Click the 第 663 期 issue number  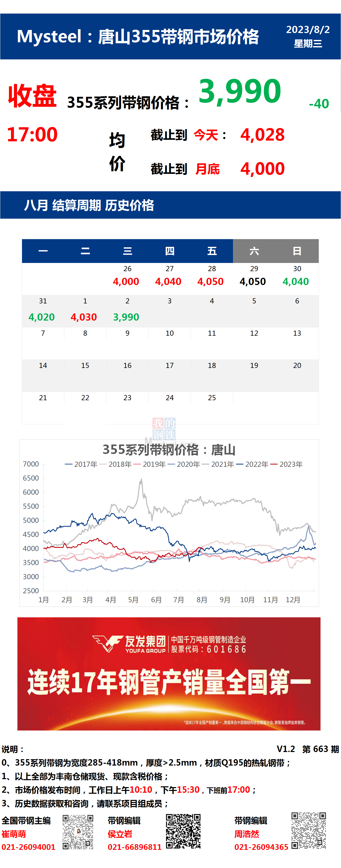tap(321, 749)
